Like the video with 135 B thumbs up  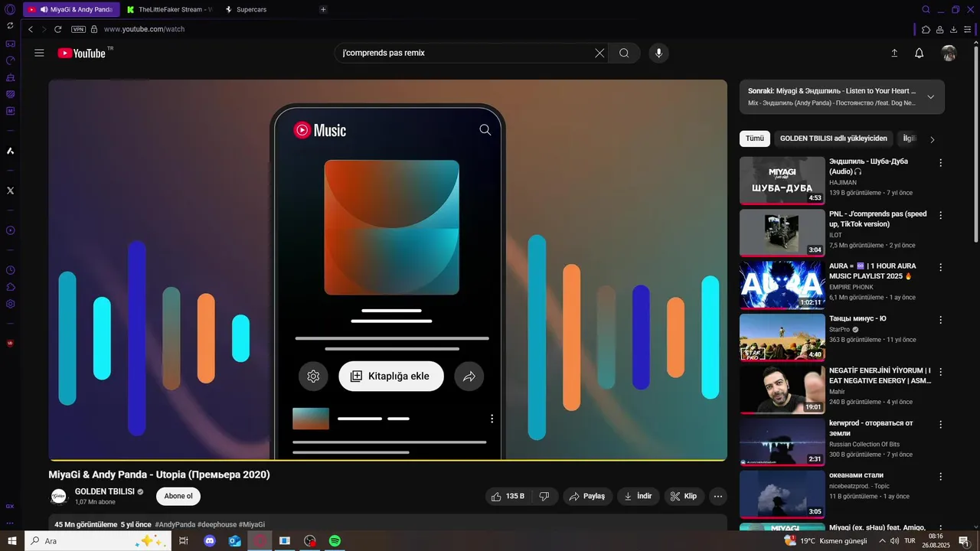click(509, 496)
